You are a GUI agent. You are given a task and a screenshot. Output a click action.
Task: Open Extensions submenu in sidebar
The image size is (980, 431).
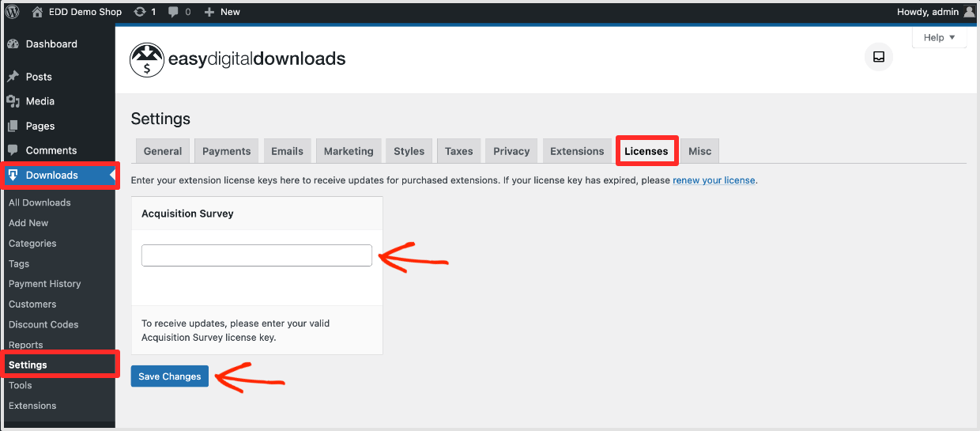coord(32,406)
